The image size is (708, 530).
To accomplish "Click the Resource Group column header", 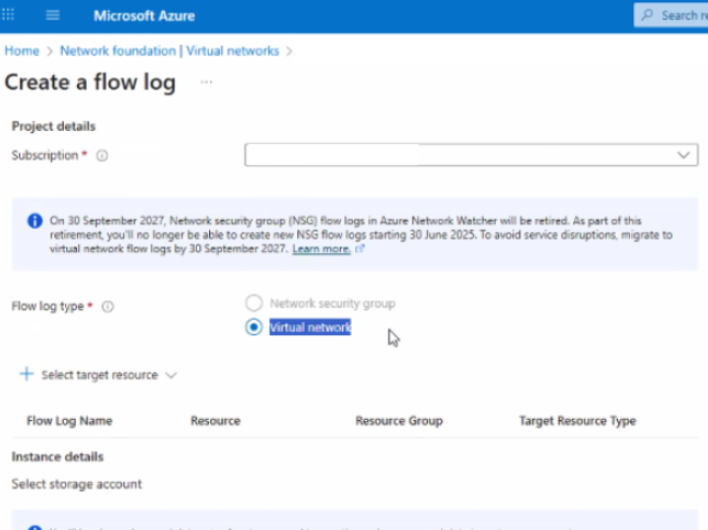I will [398, 421].
